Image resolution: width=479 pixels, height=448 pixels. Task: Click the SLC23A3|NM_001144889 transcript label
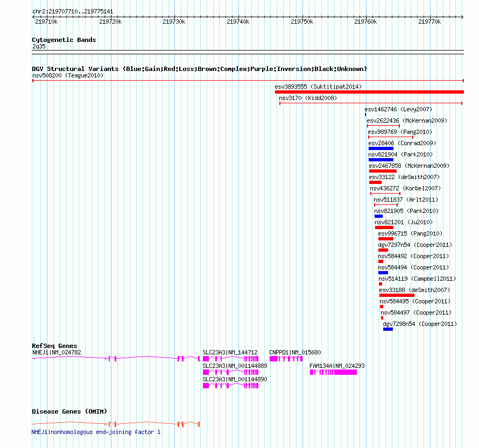click(235, 366)
